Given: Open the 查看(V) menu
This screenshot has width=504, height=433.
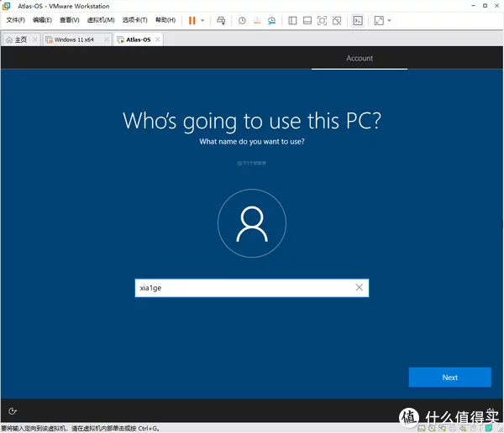Looking at the screenshot, I should [70, 20].
